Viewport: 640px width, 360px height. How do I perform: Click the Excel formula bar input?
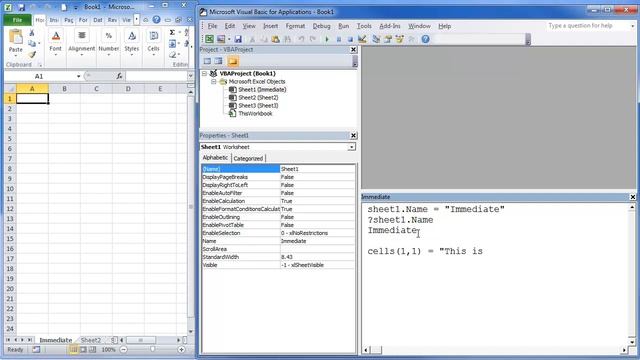pos(156,76)
